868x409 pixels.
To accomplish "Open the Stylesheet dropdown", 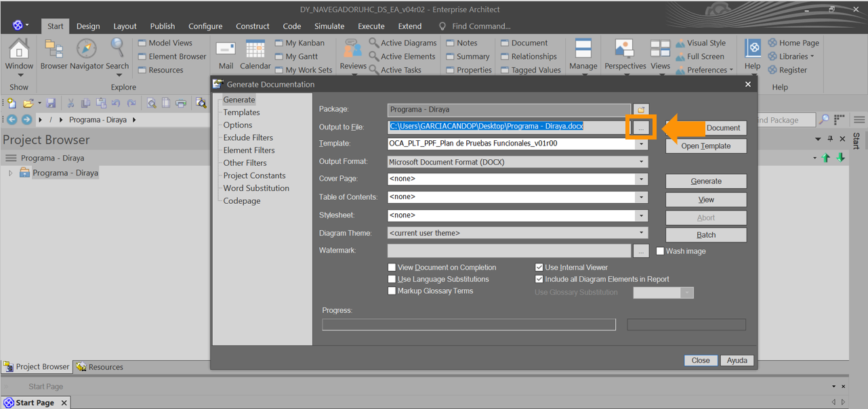I will pyautogui.click(x=641, y=215).
